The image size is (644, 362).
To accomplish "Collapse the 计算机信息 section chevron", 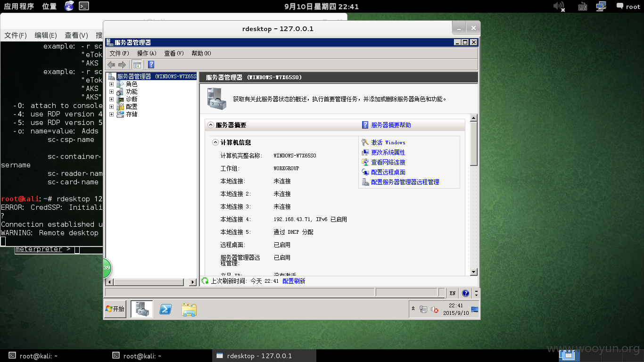I will click(x=215, y=142).
